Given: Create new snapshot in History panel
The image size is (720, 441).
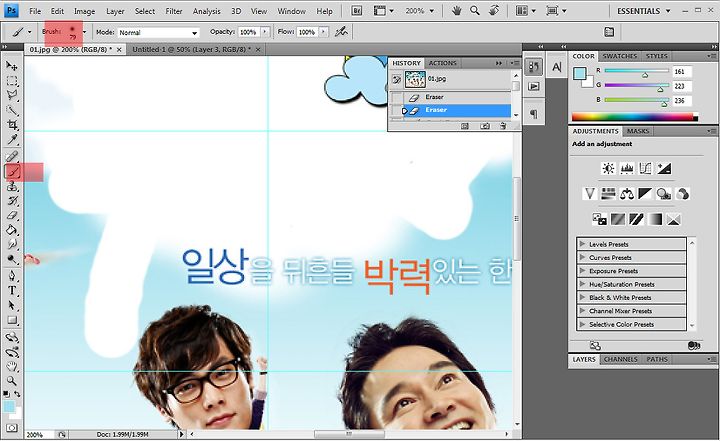Looking at the screenshot, I should (485, 126).
